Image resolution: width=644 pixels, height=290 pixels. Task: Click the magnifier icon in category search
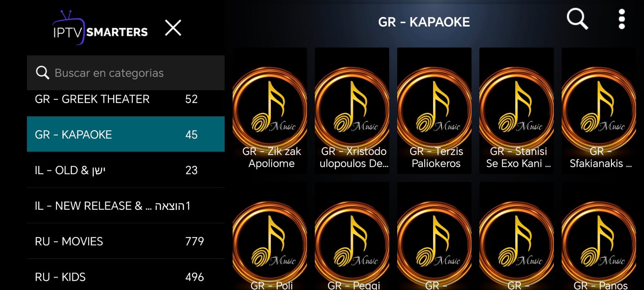[42, 72]
